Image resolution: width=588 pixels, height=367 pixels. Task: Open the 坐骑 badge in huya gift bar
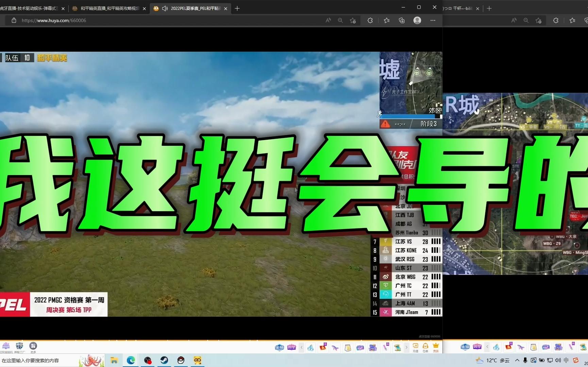pos(279,347)
